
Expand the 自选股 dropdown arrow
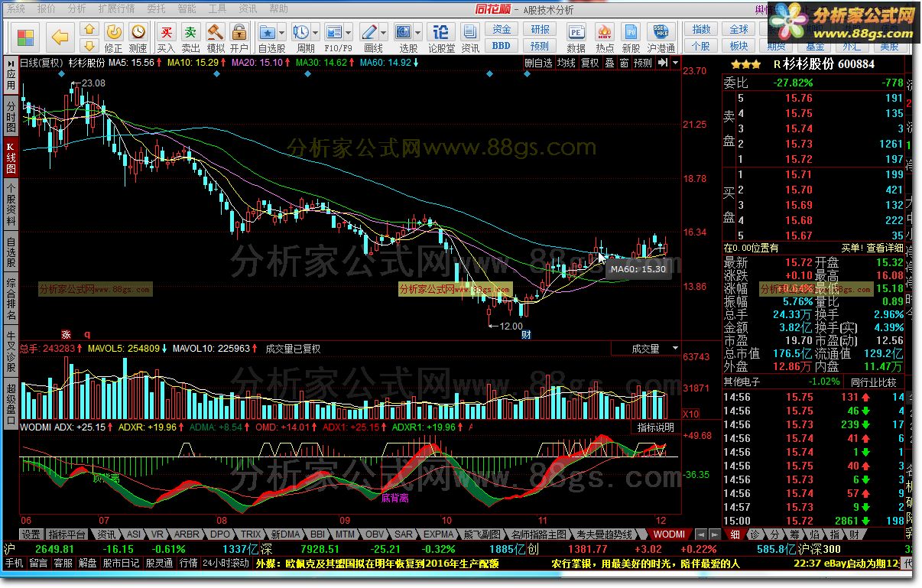(281, 34)
